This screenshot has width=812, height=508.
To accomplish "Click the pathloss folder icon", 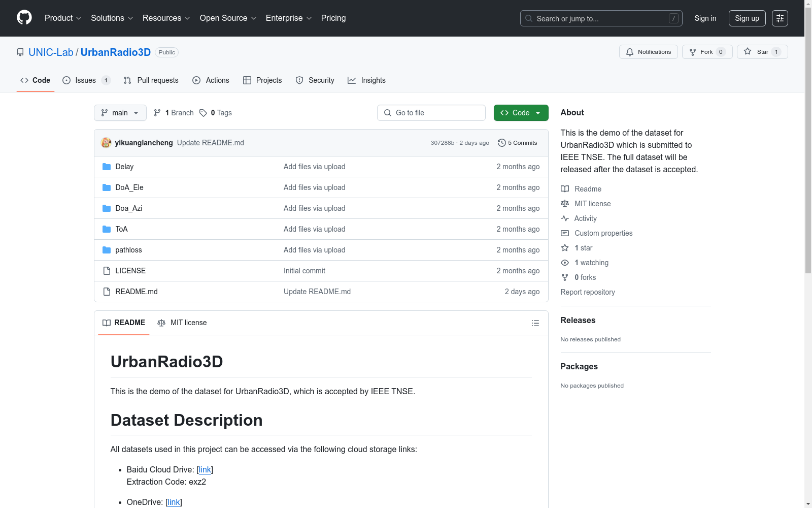I will [107, 250].
